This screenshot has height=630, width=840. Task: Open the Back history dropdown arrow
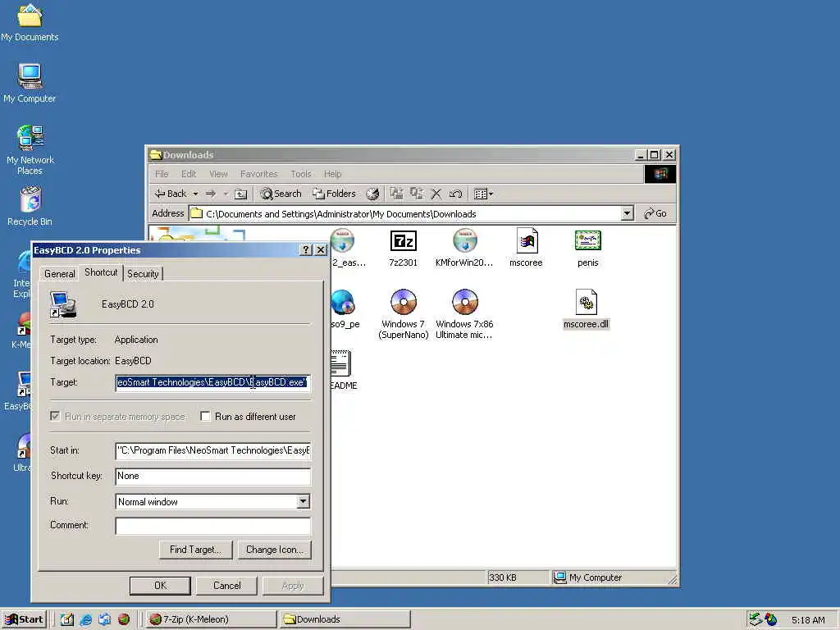195,194
